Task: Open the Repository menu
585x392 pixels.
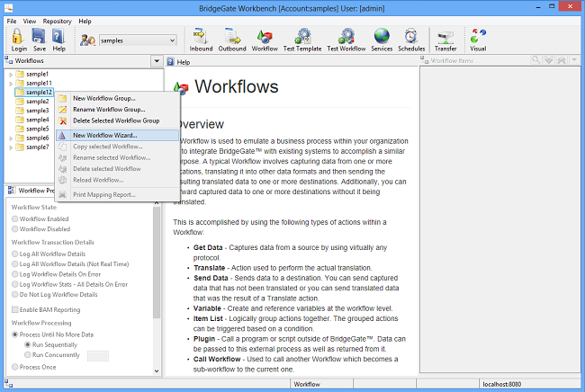Action: (57, 21)
